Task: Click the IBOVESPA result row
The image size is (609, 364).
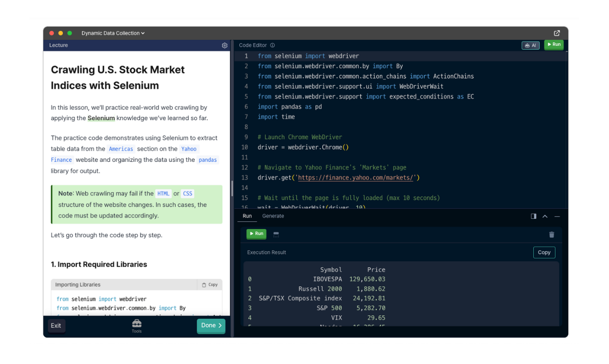Action: 316,279
